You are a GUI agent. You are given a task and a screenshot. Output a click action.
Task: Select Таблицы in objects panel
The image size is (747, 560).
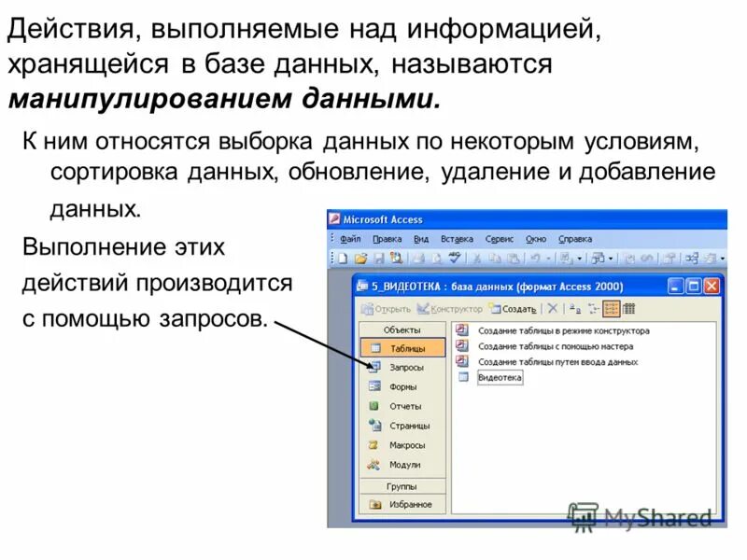tap(402, 348)
